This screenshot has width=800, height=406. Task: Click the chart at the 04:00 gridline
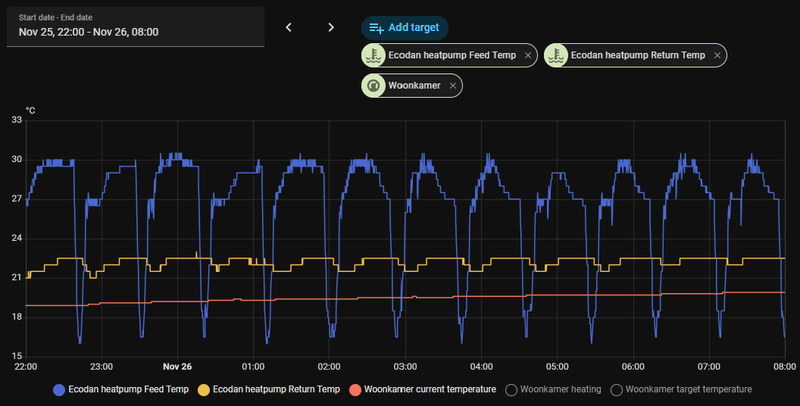(x=481, y=238)
